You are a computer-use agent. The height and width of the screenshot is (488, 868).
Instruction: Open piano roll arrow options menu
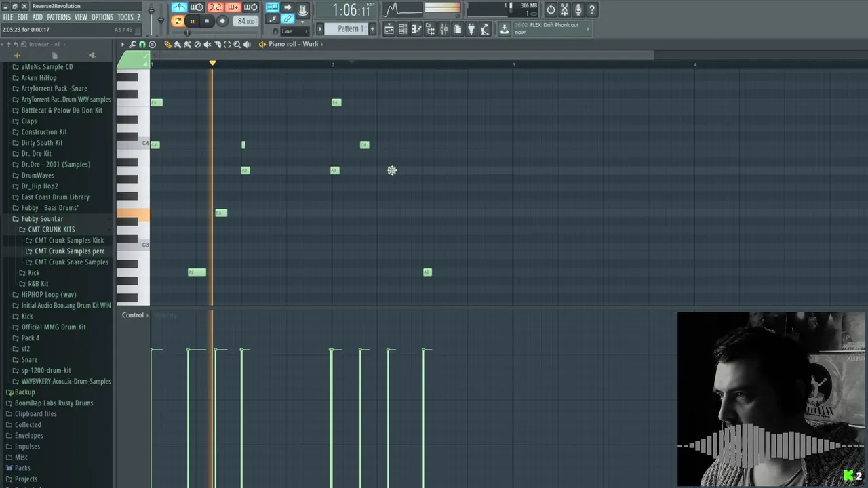(123, 44)
